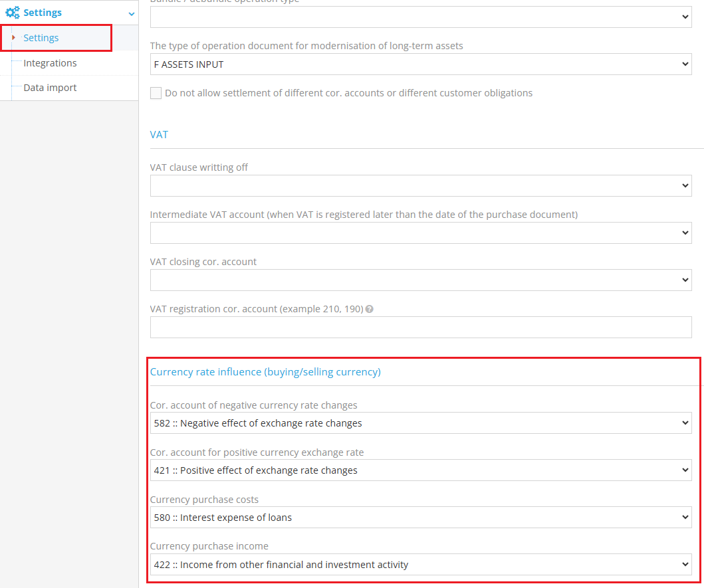Go to Integrations in sidebar

point(50,63)
